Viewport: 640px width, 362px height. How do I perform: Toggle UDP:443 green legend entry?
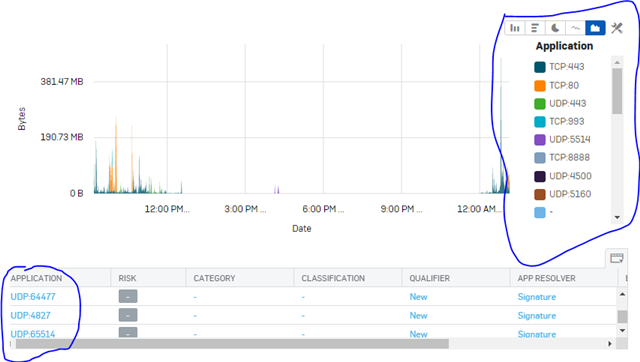click(560, 104)
